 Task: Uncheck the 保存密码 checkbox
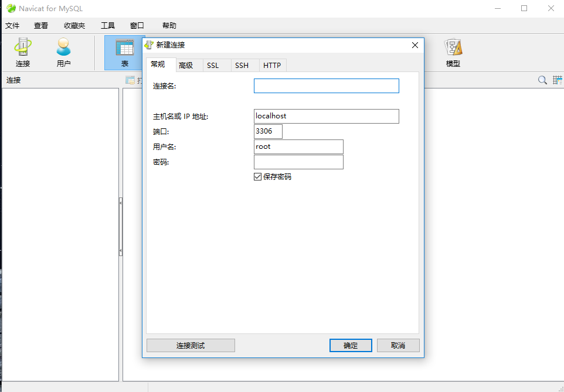click(x=257, y=176)
